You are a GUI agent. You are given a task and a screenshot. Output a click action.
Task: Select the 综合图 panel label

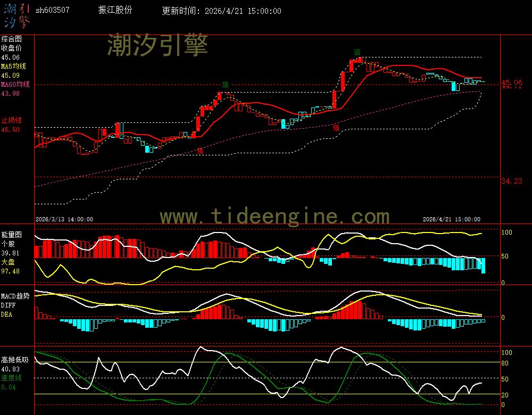[11, 39]
